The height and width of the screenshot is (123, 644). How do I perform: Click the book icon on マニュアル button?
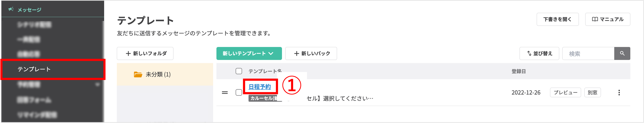595,19
